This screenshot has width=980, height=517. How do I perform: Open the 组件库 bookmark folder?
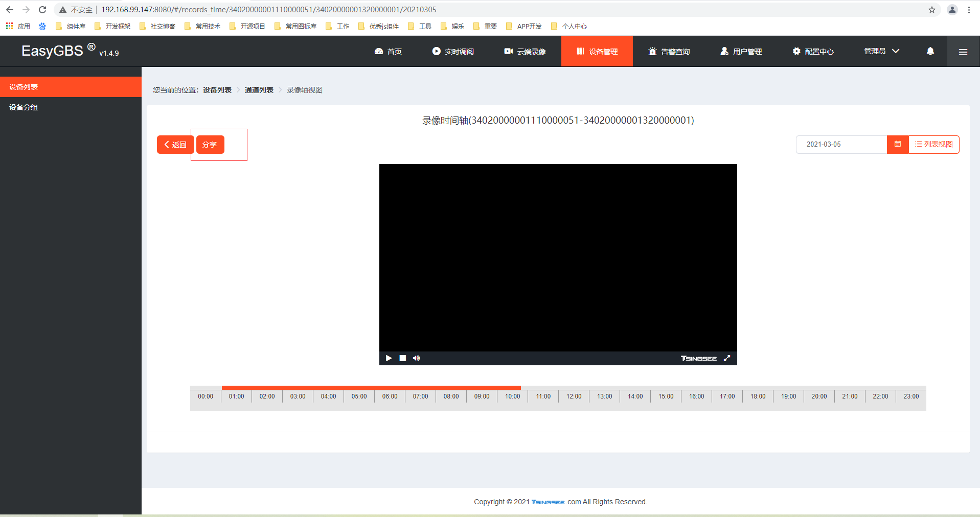[71, 26]
